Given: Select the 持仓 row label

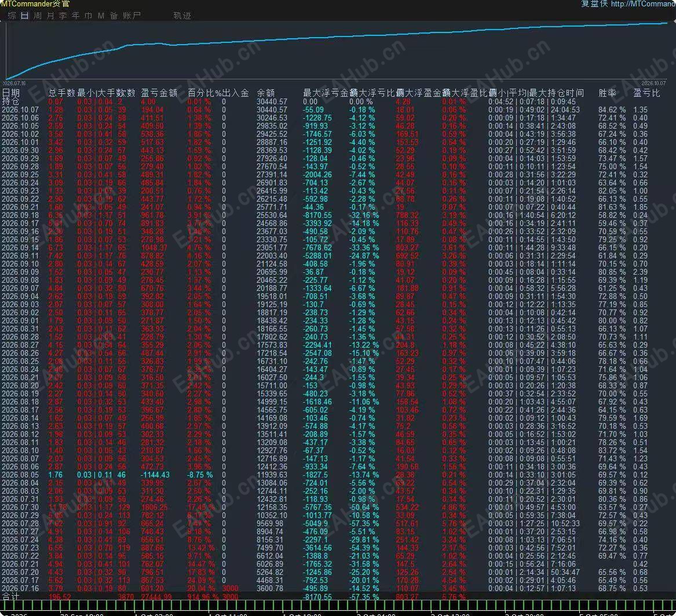Looking at the screenshot, I should click(x=10, y=102).
